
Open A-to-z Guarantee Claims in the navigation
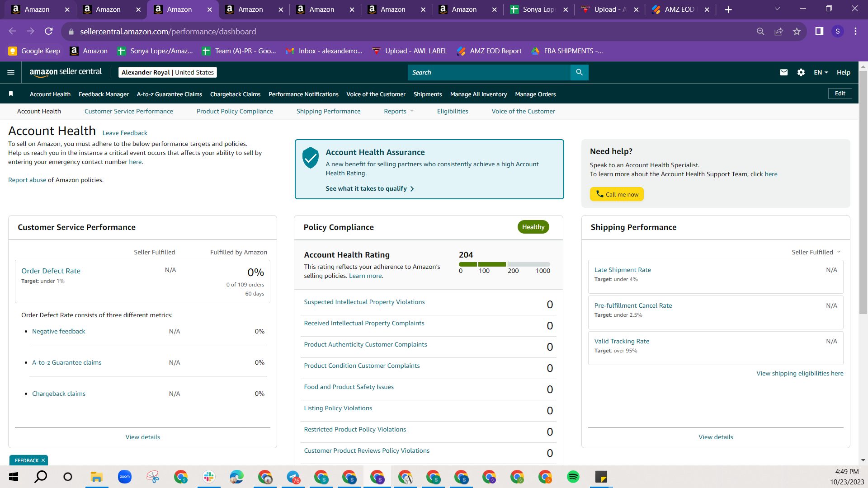point(170,94)
